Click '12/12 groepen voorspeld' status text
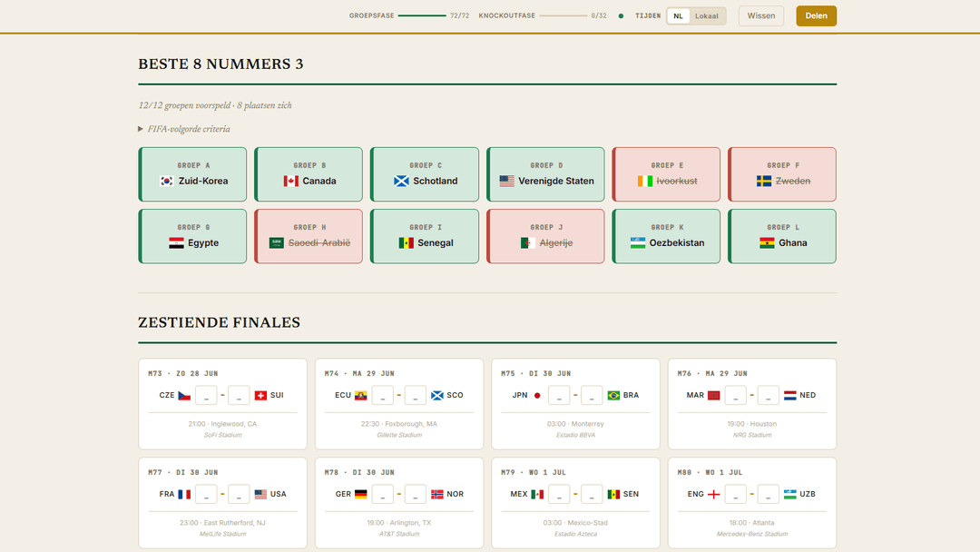980x552 pixels. coord(183,105)
